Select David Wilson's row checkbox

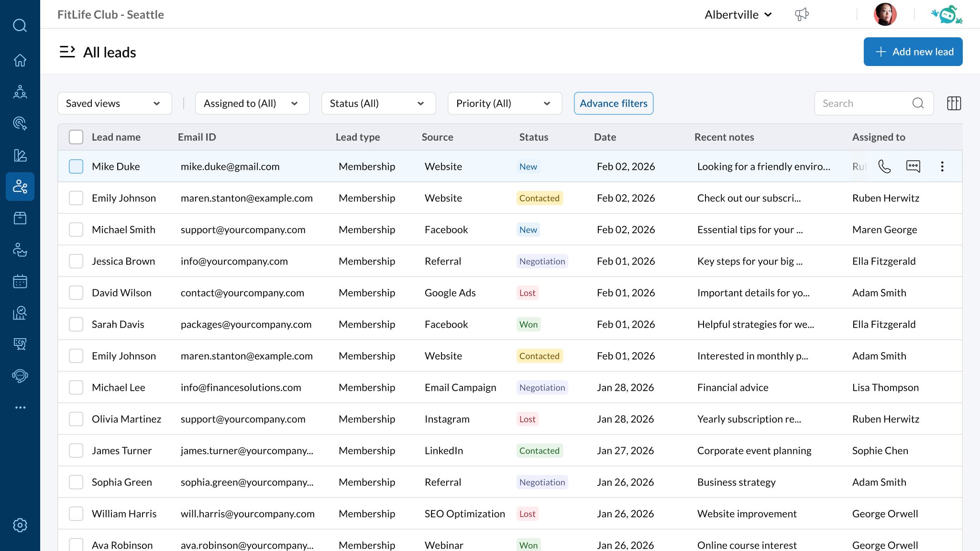tap(76, 293)
